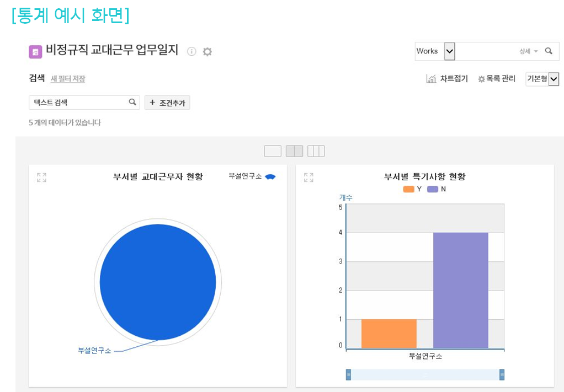Open the Works dropdown selector

point(449,51)
